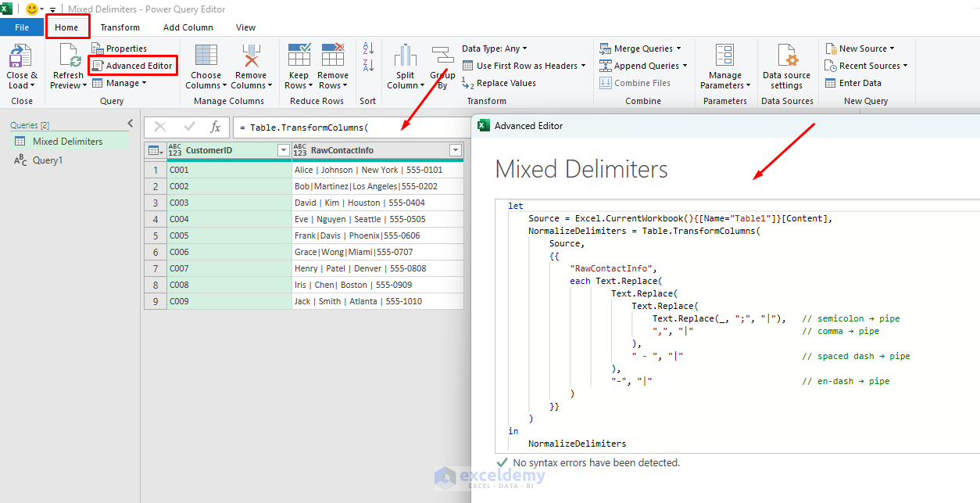Click the Close & Load icon
The width and height of the screenshot is (980, 503).
20,56
